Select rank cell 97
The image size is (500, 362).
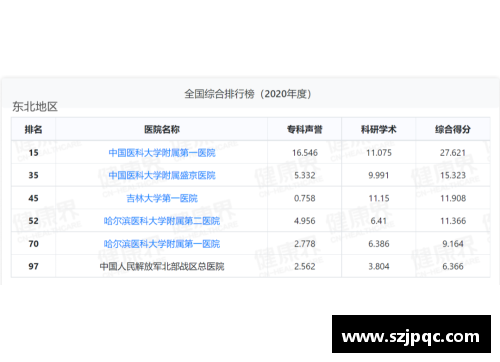[33, 266]
